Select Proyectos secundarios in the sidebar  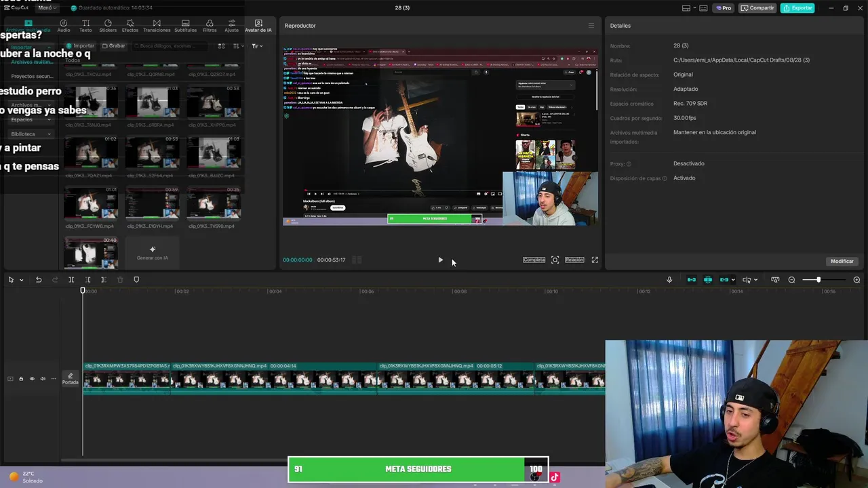32,77
